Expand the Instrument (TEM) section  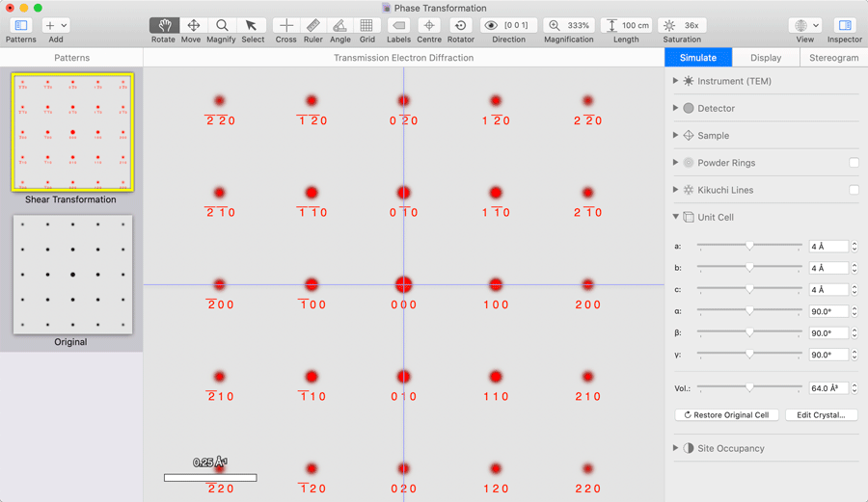(675, 82)
